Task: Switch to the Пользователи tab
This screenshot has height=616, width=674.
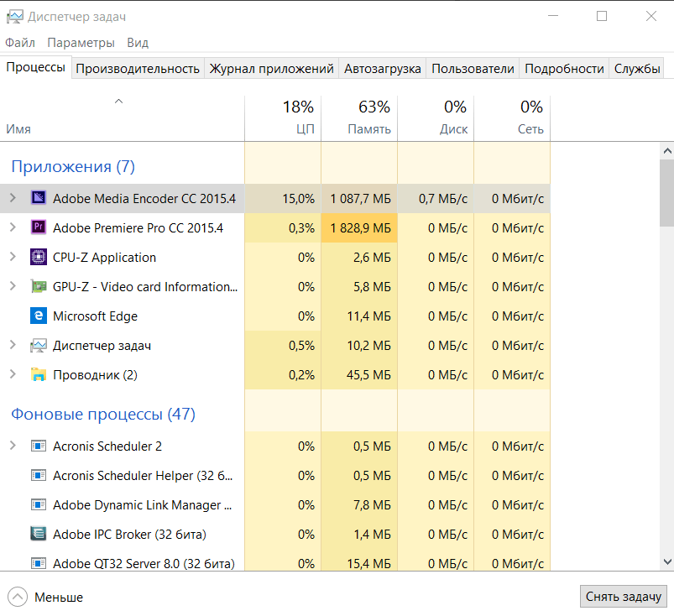Action: pyautogui.click(x=473, y=69)
